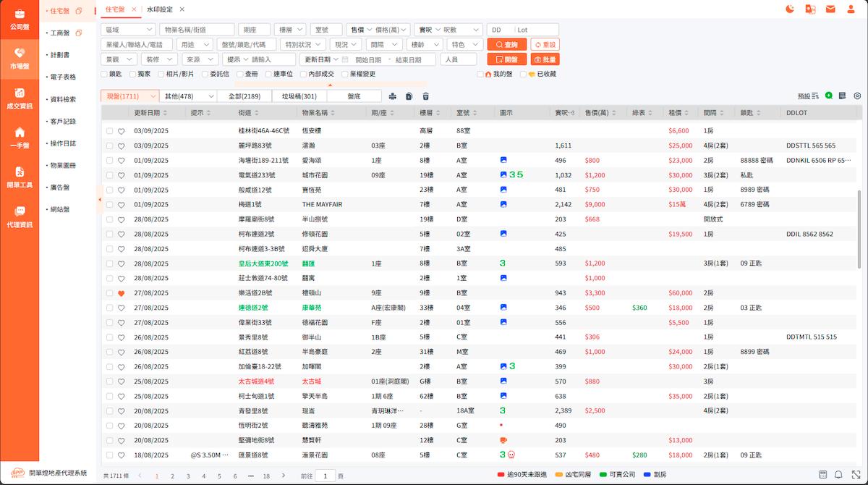Screen dimensions: 868x485
Task: Click the notification bell icon
Action: tap(838, 474)
